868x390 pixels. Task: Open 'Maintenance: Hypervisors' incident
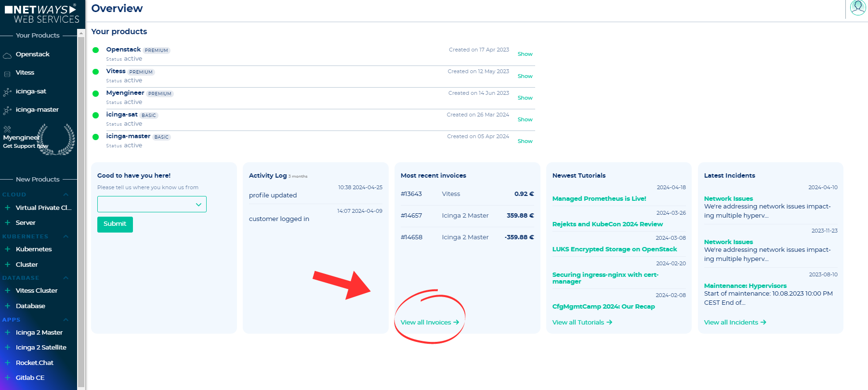[x=745, y=286]
